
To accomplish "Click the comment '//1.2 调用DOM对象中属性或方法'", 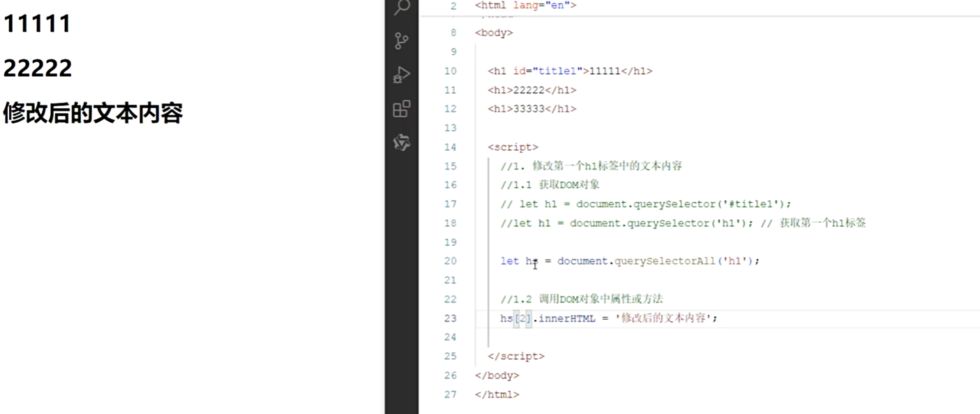I will (582, 299).
